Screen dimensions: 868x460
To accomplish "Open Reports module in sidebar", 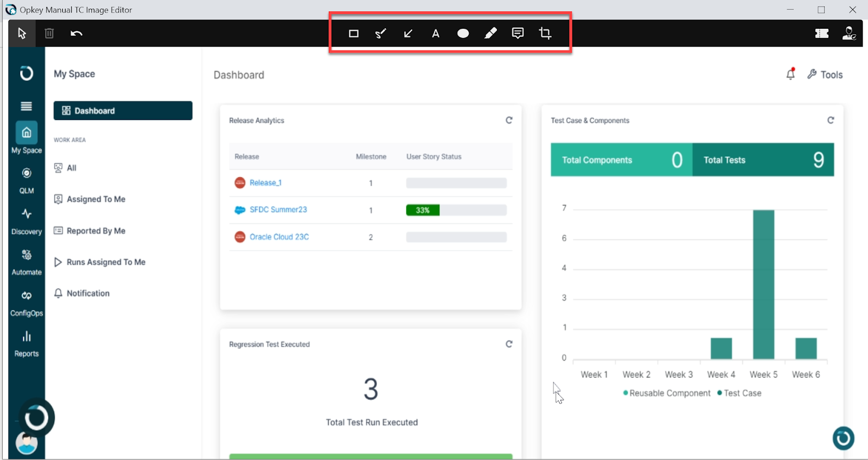I will (27, 344).
